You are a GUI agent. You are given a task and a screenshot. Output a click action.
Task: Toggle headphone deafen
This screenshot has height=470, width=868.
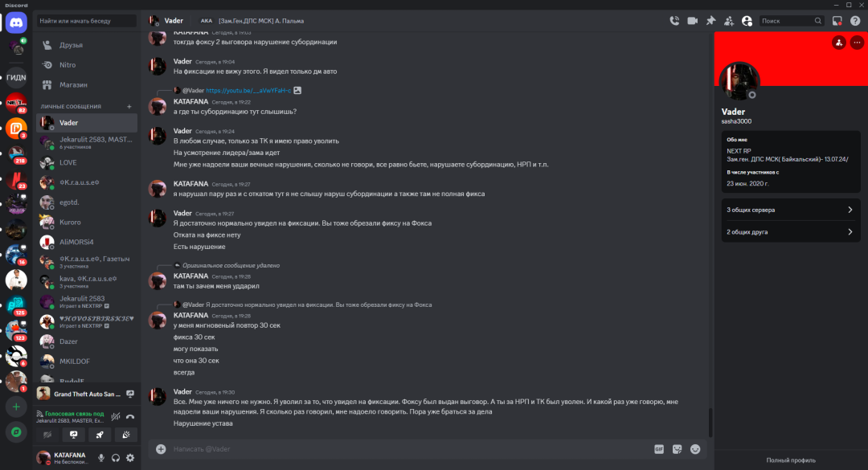tap(116, 458)
